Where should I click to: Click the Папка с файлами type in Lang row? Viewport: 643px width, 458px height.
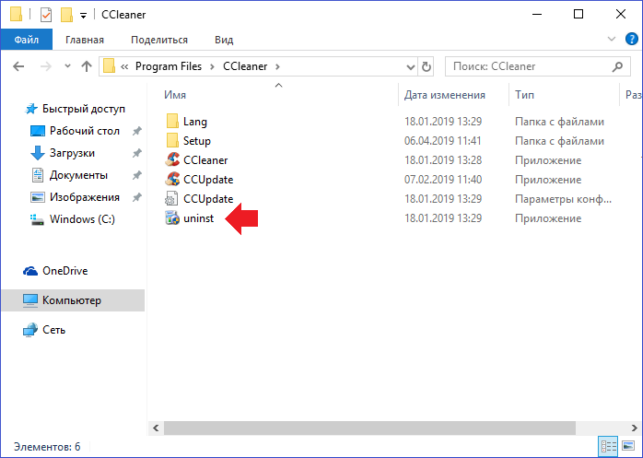[x=559, y=122]
